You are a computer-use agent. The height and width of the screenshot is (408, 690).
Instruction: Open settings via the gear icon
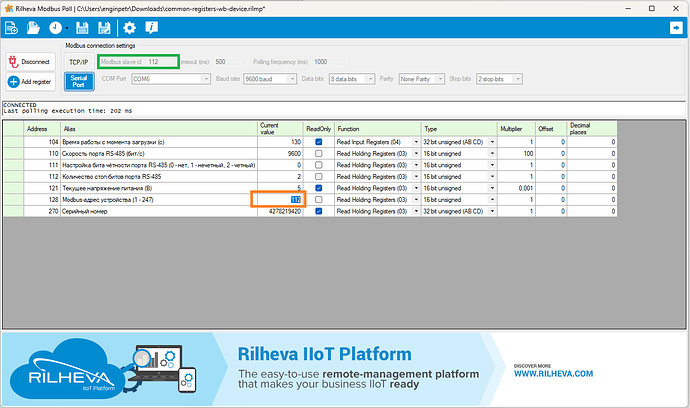pos(129,28)
